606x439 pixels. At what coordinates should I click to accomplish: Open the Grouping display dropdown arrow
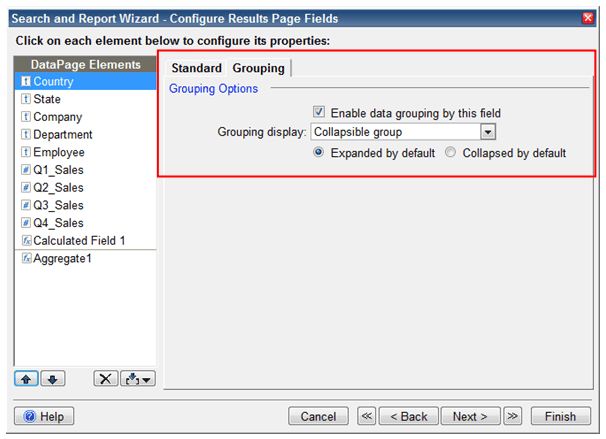point(488,132)
